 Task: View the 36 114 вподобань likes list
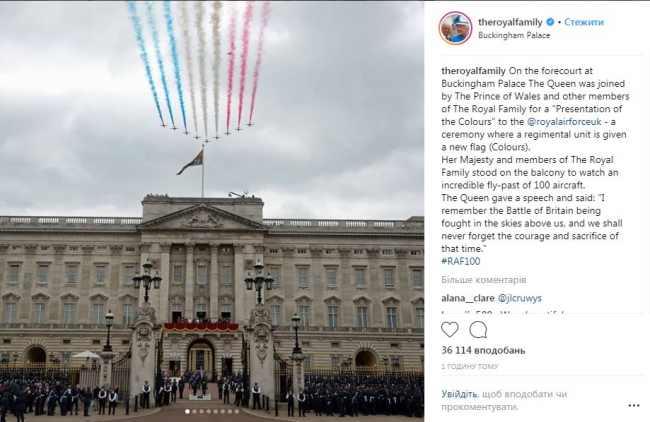pyautogui.click(x=483, y=350)
